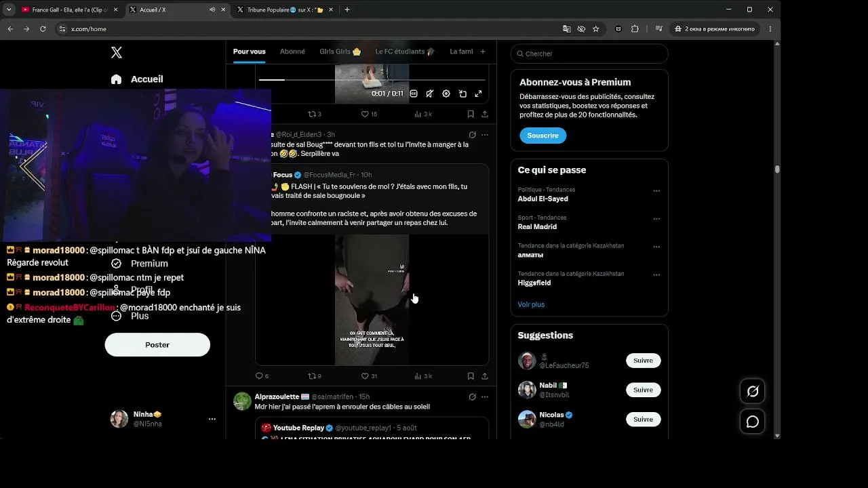Play the Focus quoted video thumbnail
Image resolution: width=868 pixels, height=488 pixels.
(372, 300)
